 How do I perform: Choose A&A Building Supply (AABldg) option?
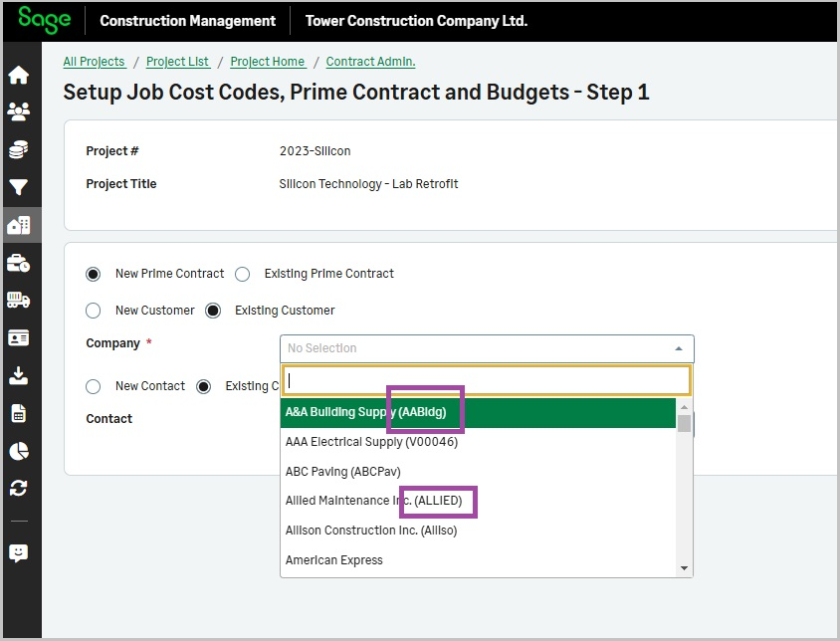pyautogui.click(x=478, y=412)
